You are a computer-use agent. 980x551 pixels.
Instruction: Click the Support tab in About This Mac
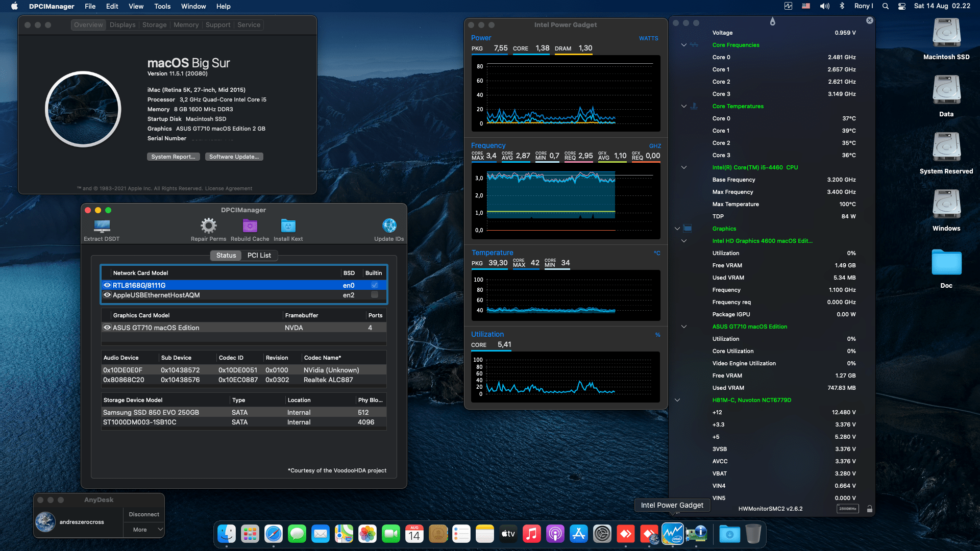[x=218, y=24]
